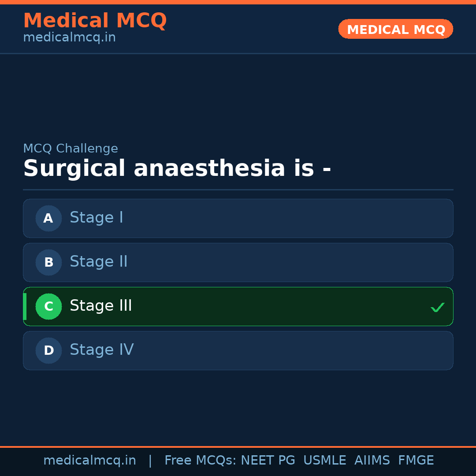Click the letter D circle icon
This screenshot has width=476, height=476.
tap(48, 350)
